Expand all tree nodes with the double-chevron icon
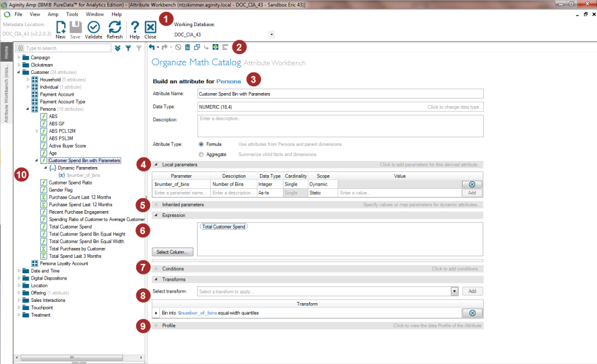This screenshot has height=364, width=597. pyautogui.click(x=117, y=48)
